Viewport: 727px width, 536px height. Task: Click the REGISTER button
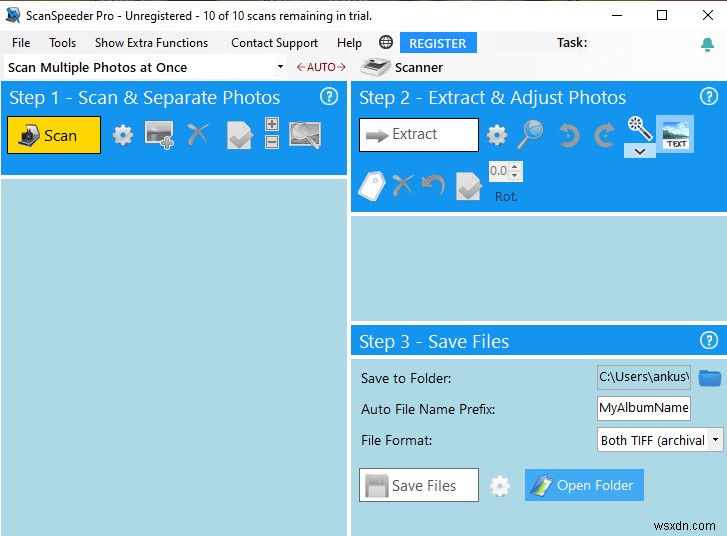(x=438, y=43)
